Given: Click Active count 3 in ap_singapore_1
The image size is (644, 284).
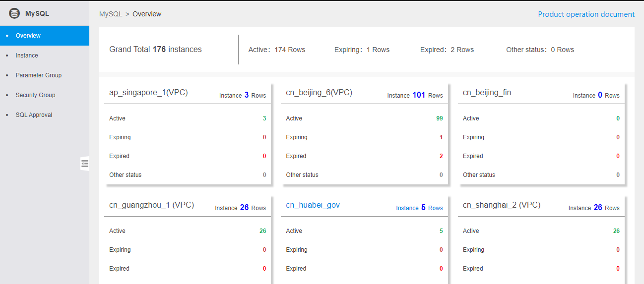Looking at the screenshot, I should tap(264, 118).
